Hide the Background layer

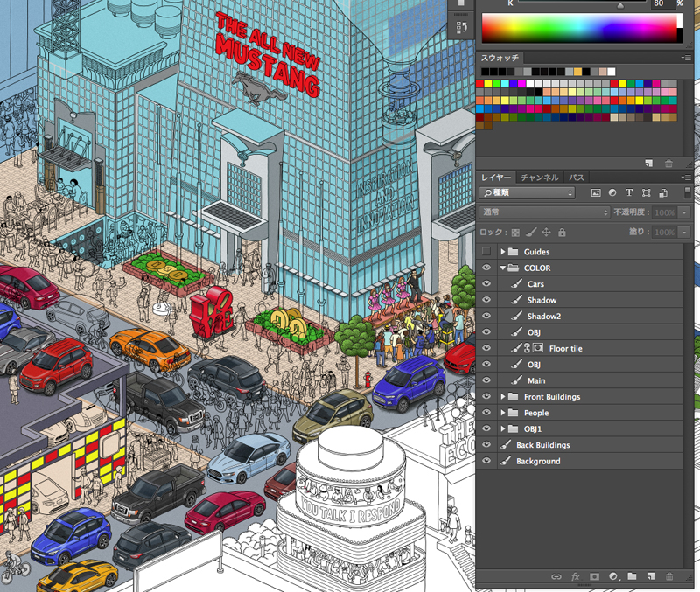(x=486, y=461)
